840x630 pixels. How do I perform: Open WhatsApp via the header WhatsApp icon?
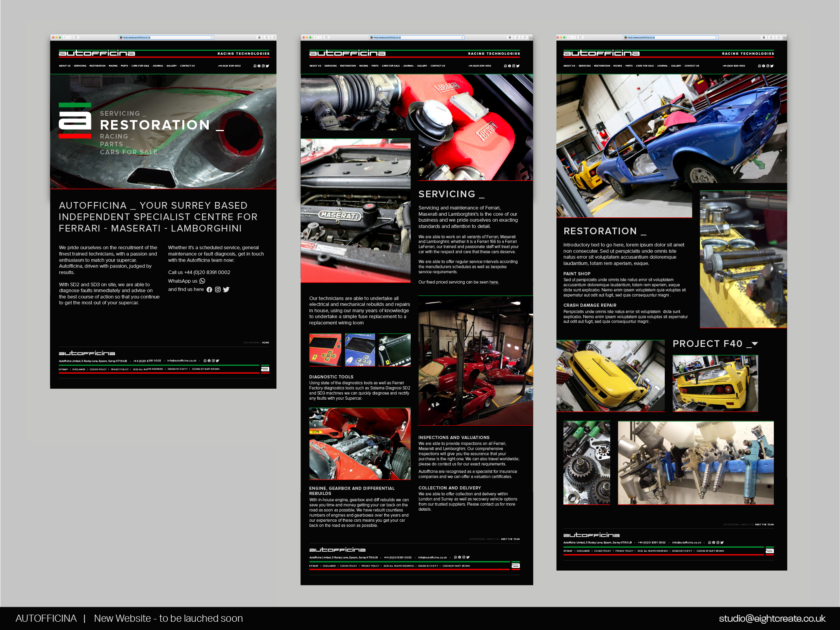[255, 66]
